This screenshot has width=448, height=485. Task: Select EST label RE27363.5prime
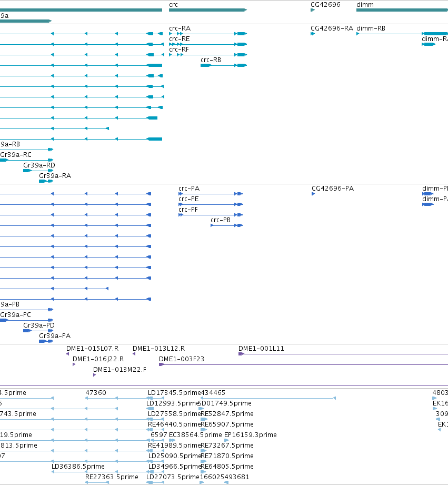tap(112, 477)
